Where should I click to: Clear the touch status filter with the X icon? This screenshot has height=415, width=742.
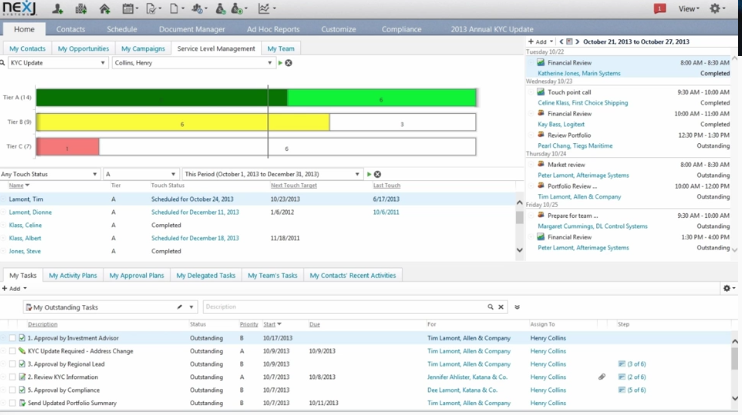pyautogui.click(x=378, y=174)
